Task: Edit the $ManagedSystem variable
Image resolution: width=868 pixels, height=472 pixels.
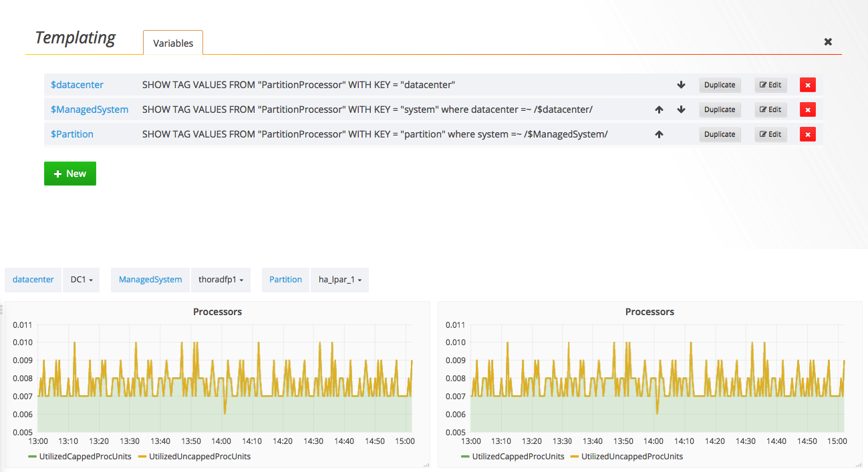Action: coord(770,109)
